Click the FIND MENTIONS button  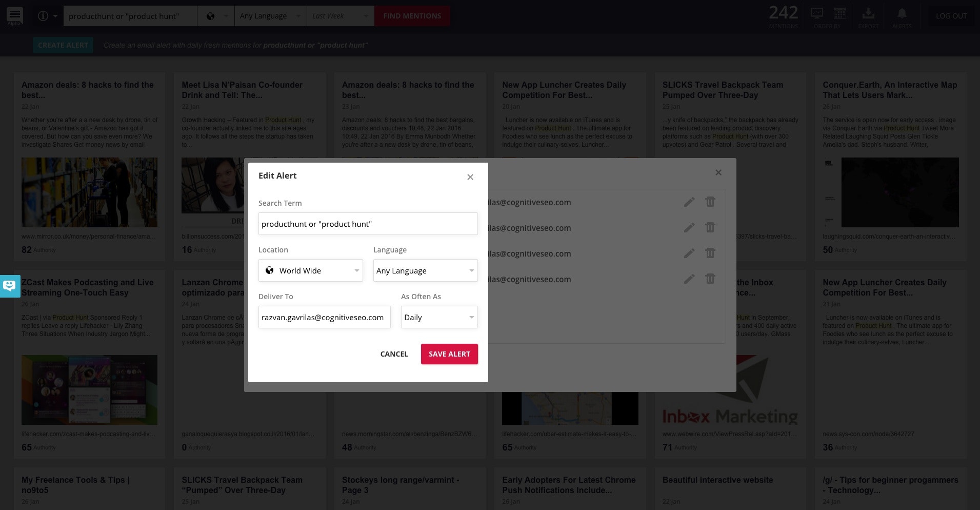[412, 16]
